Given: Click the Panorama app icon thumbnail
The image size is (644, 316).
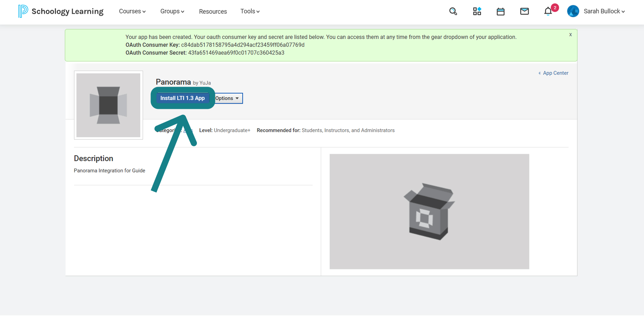Looking at the screenshot, I should click(109, 105).
